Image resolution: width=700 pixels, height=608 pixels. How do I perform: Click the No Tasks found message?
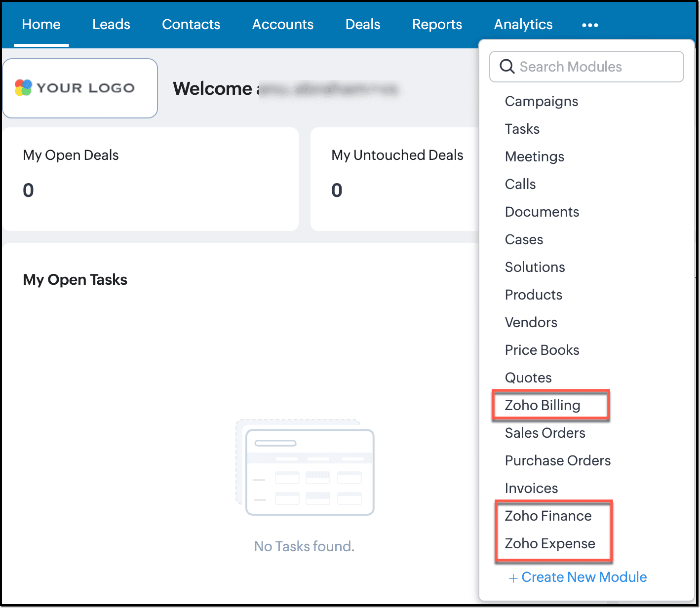pos(304,546)
